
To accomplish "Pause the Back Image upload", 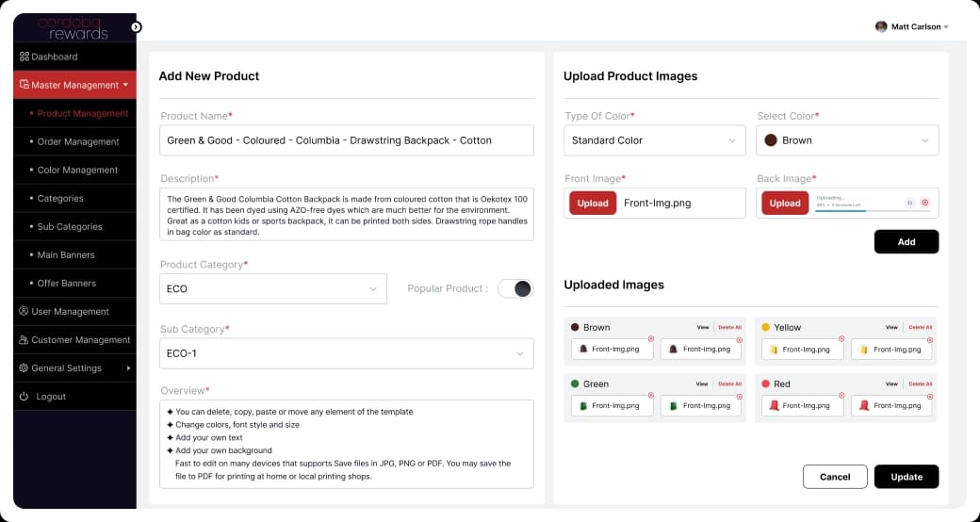I will (x=910, y=203).
